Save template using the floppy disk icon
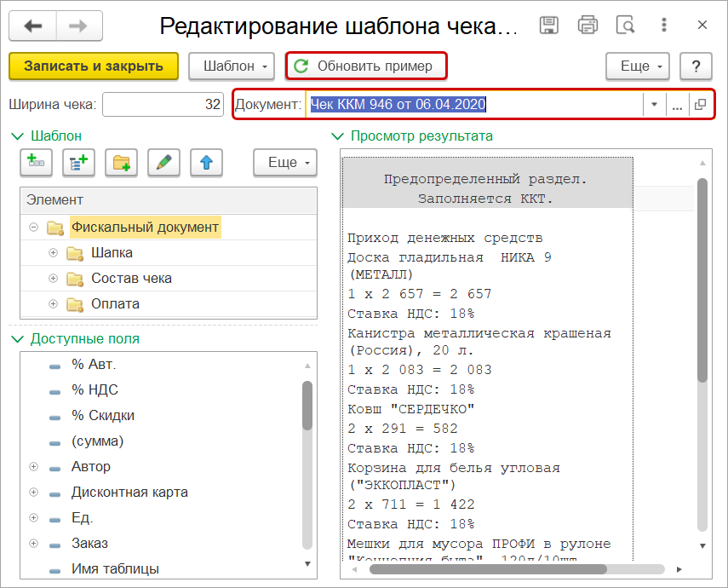The image size is (728, 588). click(548, 25)
